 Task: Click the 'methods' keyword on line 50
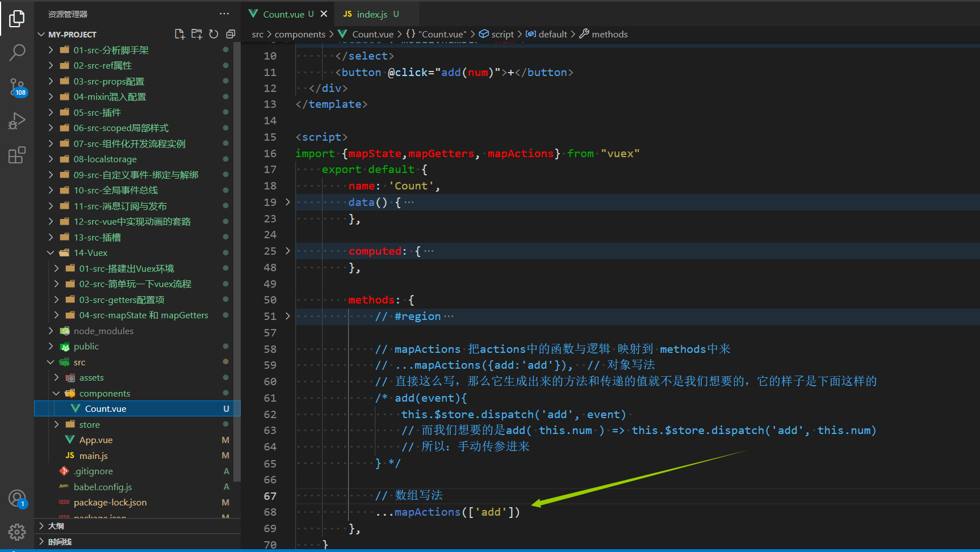click(x=371, y=300)
